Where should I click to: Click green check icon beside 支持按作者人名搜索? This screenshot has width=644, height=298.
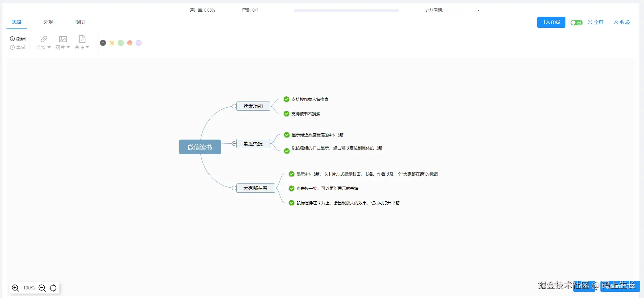[x=286, y=99]
